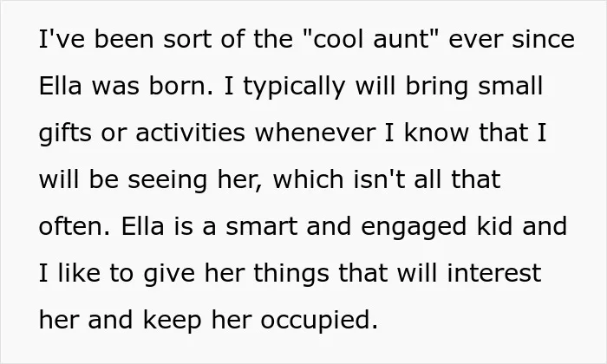Viewport: 607px width, 364px height.
Task: Click the word "often." starting fifth line
Action: click(75, 226)
